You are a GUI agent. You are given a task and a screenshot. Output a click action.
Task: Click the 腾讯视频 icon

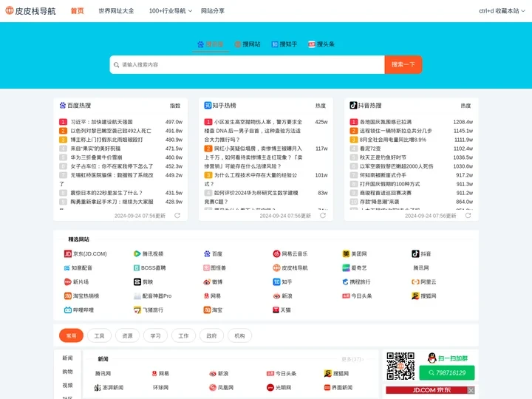(137, 253)
